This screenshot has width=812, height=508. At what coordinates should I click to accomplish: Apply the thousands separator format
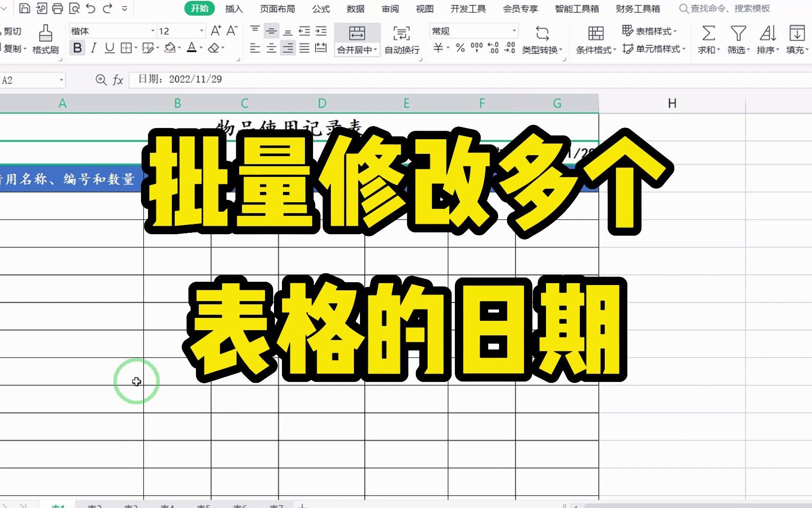(x=476, y=48)
